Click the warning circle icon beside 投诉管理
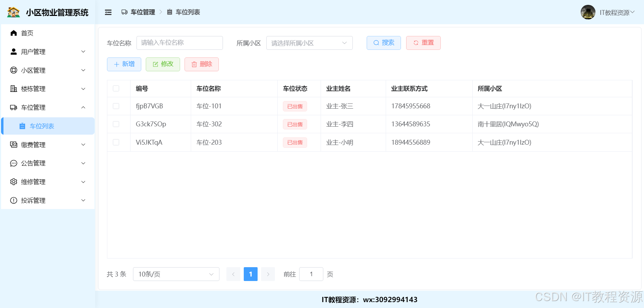The width and height of the screenshot is (644, 308). pos(14,200)
